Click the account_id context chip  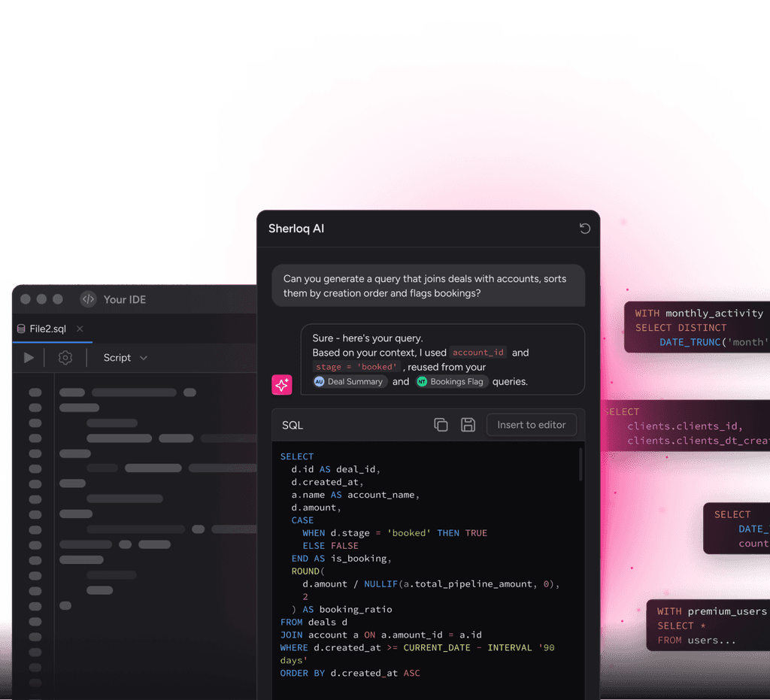pyautogui.click(x=477, y=352)
